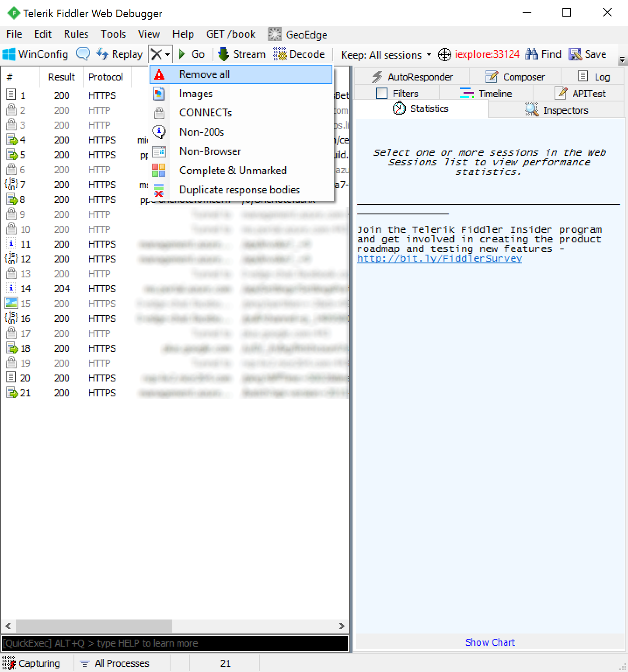
Task: Enable Stream mode in the toolbar
Action: [242, 54]
